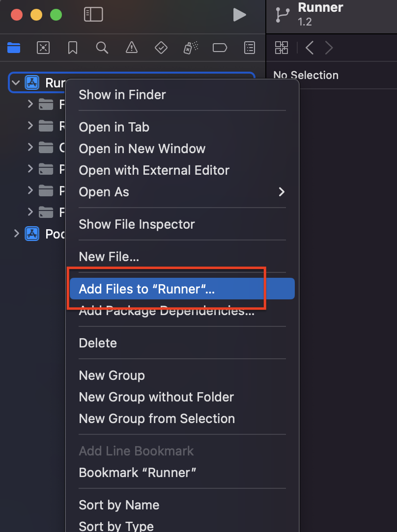Click the go back chevron in editor
The height and width of the screenshot is (532, 397).
click(x=310, y=48)
